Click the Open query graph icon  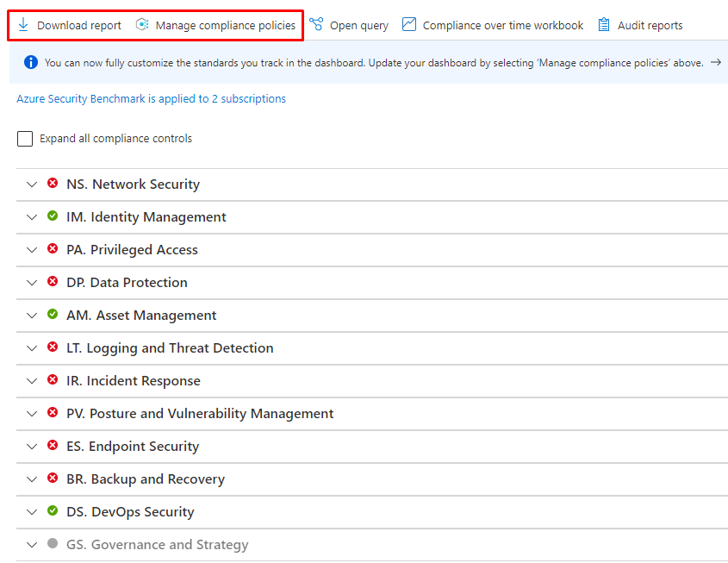(x=316, y=25)
